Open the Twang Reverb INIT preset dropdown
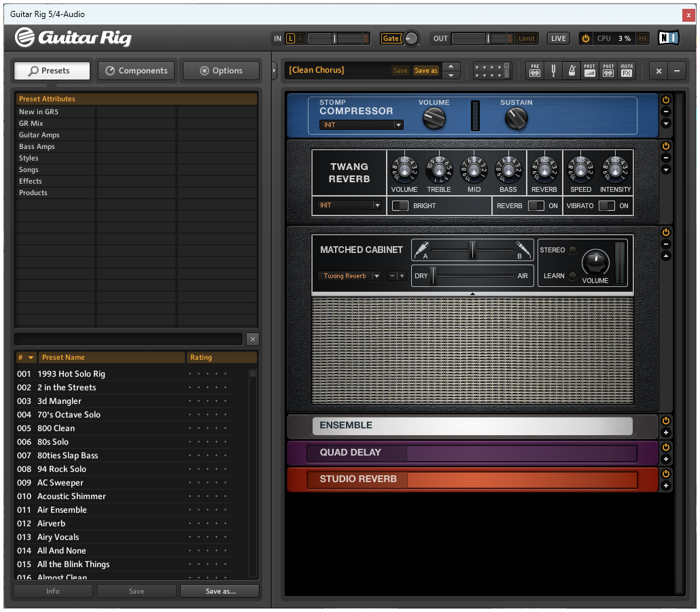Image resolution: width=700 pixels, height=612 pixels. coord(348,205)
